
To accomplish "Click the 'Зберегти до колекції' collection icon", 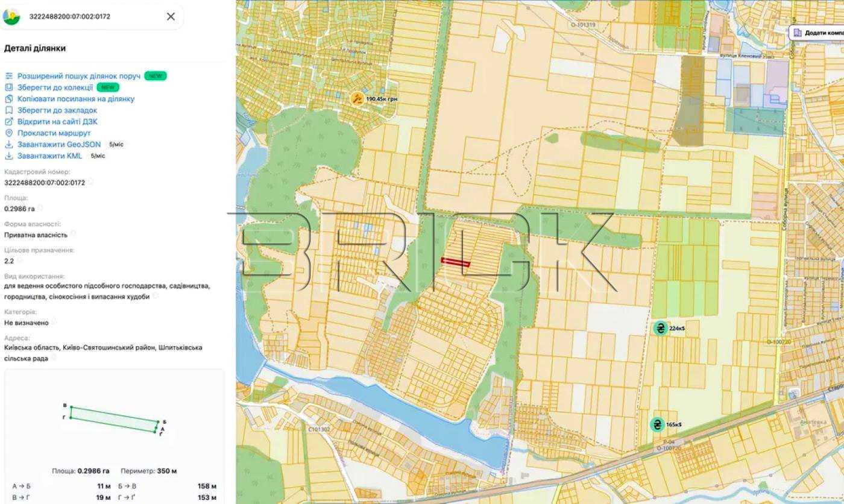I will click(x=9, y=87).
